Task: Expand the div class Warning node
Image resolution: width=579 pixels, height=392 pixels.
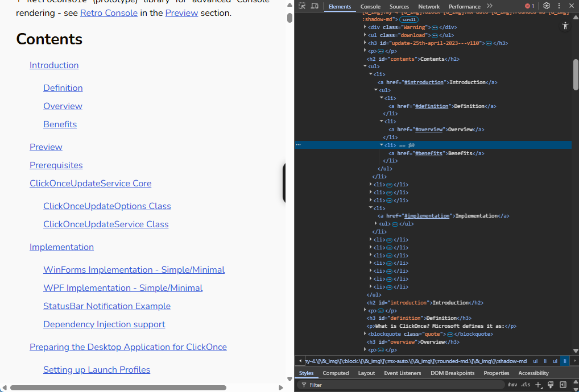Action: tap(365, 27)
